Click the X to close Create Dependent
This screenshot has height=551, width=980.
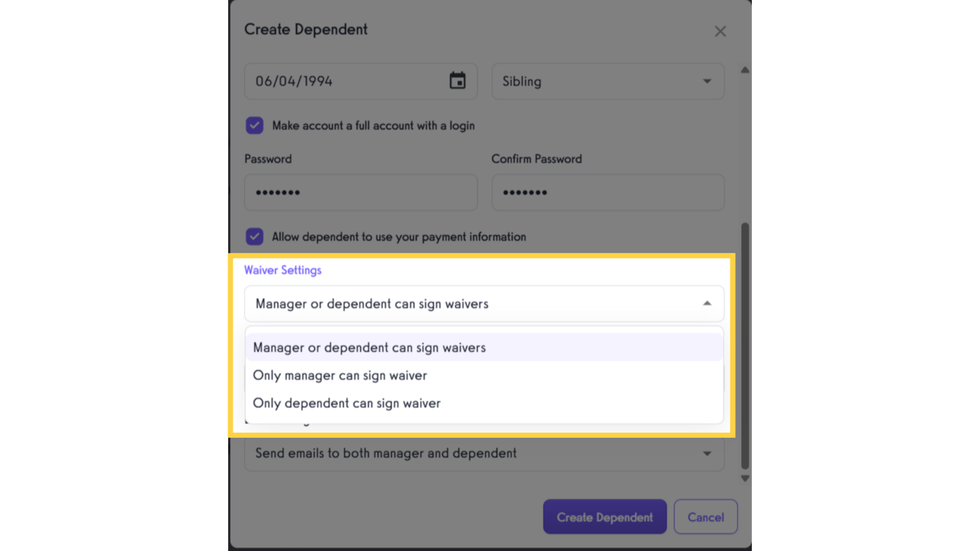tap(720, 31)
